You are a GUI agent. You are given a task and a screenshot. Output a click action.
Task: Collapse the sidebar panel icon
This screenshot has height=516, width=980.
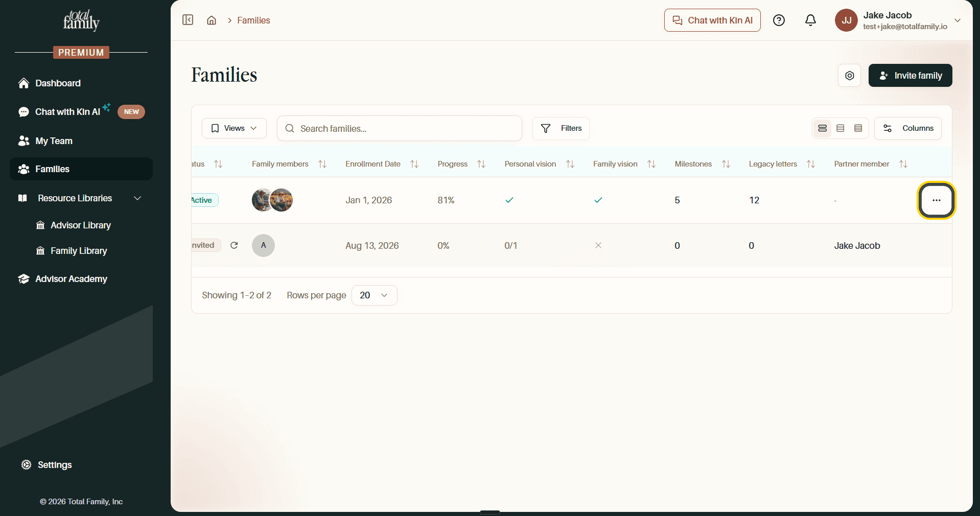[188, 20]
